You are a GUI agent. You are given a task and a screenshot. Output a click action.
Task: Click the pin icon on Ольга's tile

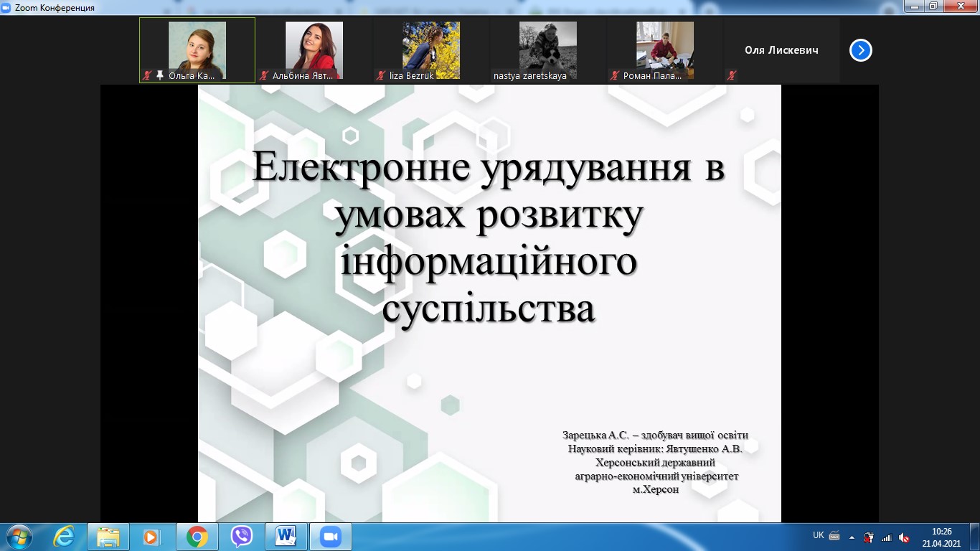[160, 75]
